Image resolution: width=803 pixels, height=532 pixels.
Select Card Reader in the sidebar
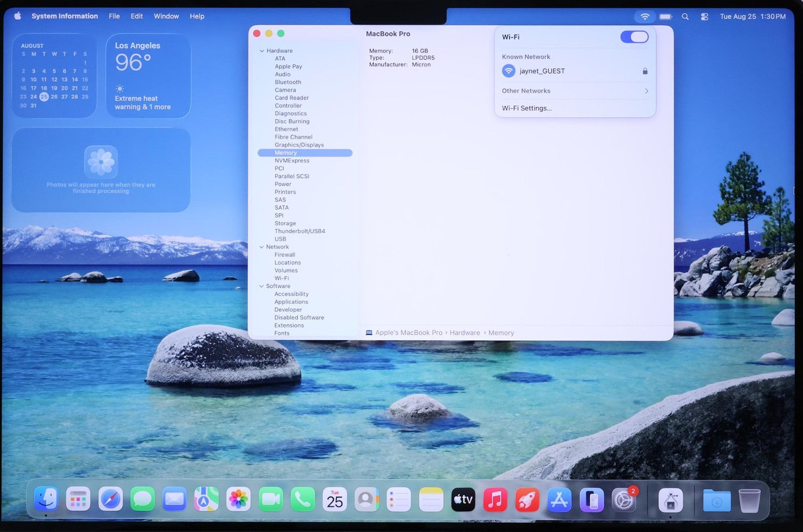(292, 98)
